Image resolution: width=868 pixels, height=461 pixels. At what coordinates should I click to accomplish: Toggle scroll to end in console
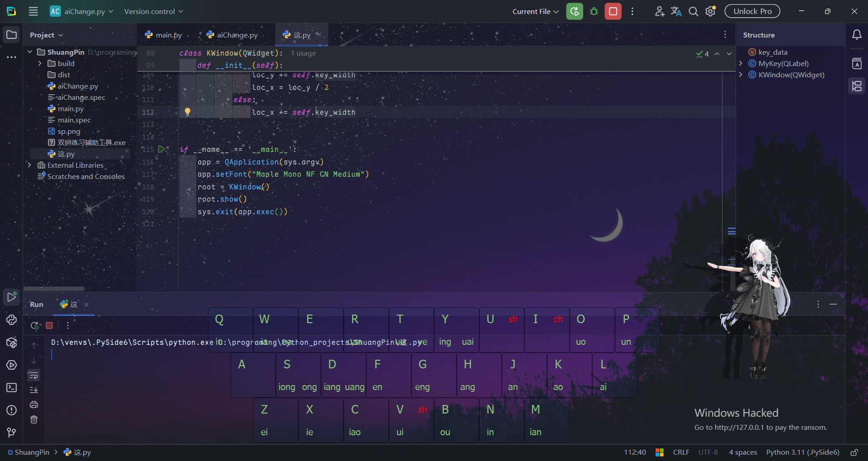tap(34, 390)
